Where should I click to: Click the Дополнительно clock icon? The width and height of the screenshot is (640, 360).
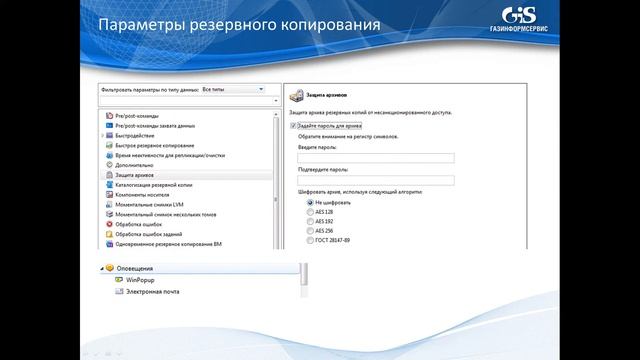tap(109, 165)
